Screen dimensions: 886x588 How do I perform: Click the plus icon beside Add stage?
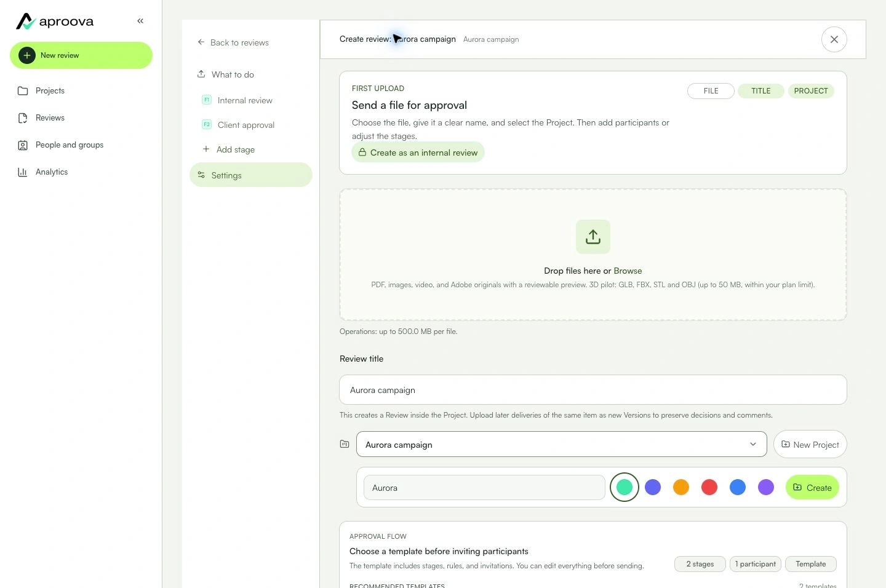206,149
